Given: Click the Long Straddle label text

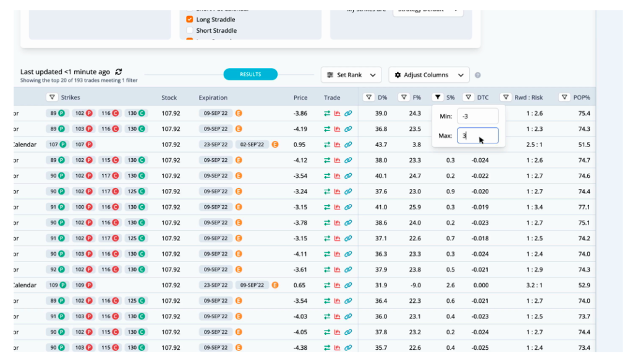Looking at the screenshot, I should [x=216, y=19].
